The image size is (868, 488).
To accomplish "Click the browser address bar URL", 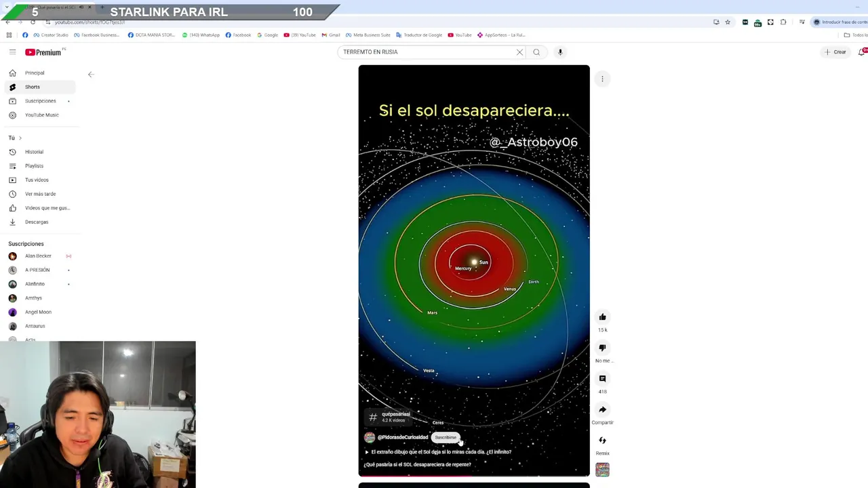I will pos(90,22).
